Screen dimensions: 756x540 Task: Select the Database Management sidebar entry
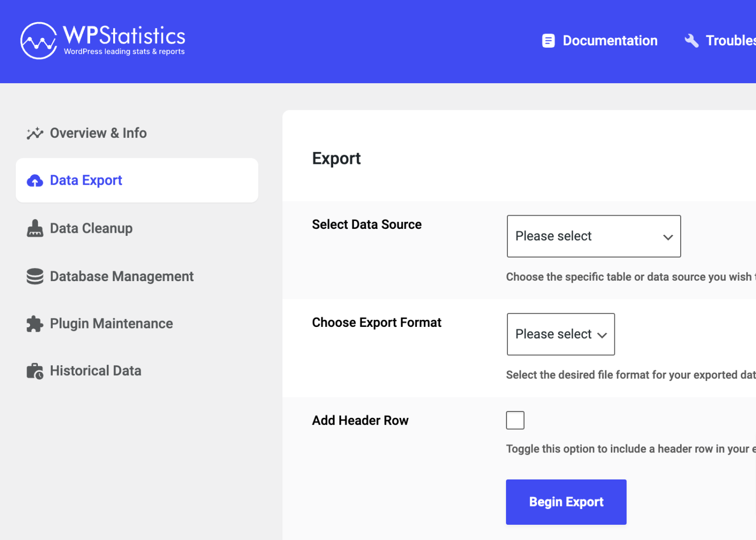point(122,276)
